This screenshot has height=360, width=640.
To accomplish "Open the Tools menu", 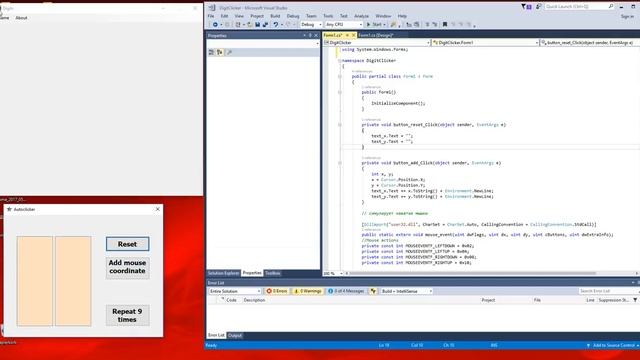I will [328, 16].
